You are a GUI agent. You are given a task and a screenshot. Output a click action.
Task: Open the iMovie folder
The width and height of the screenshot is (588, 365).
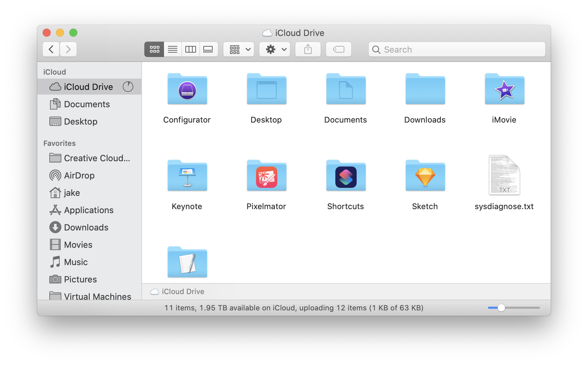click(x=504, y=89)
